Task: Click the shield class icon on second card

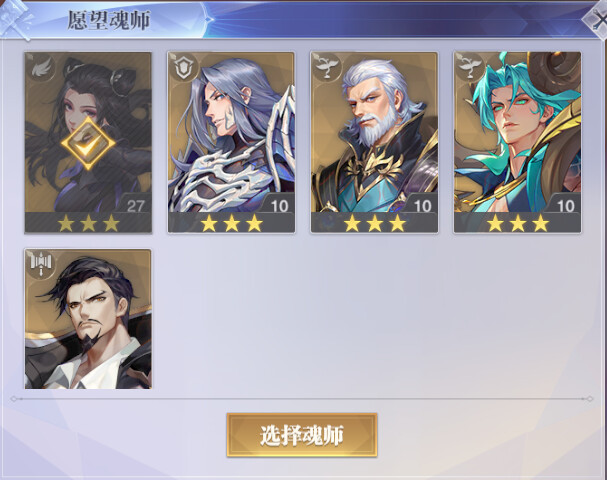Action: point(184,68)
